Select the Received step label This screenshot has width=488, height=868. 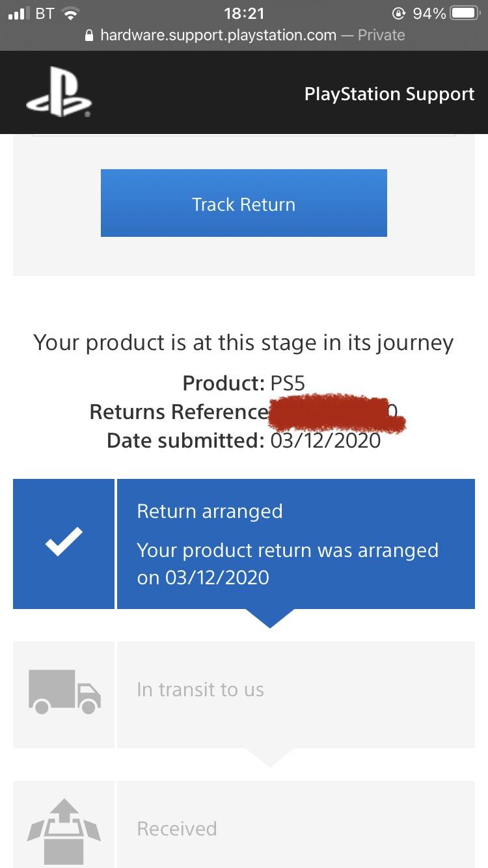[x=177, y=829]
